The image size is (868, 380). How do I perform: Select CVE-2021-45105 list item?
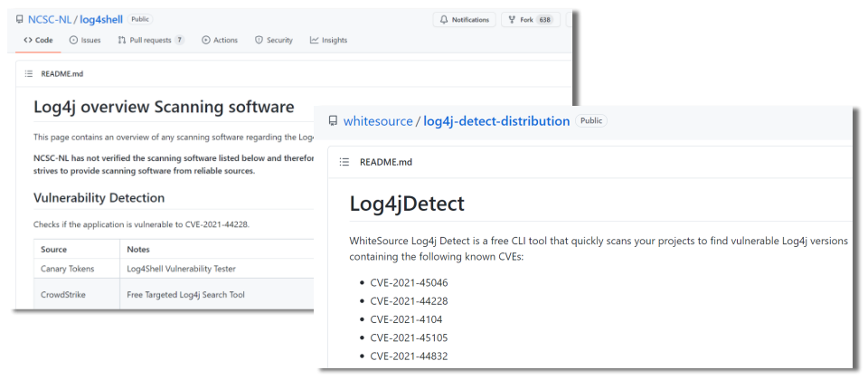[409, 337]
